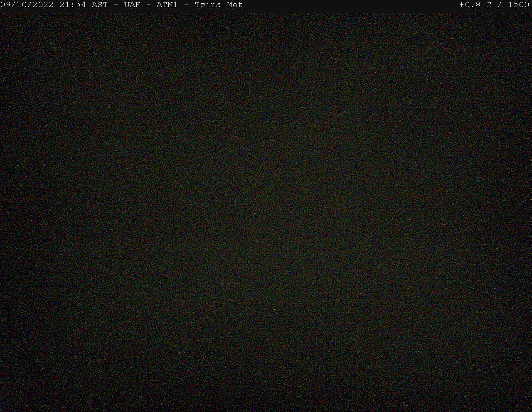
Task: Click the Tsina Met station name
Action: (219, 5)
